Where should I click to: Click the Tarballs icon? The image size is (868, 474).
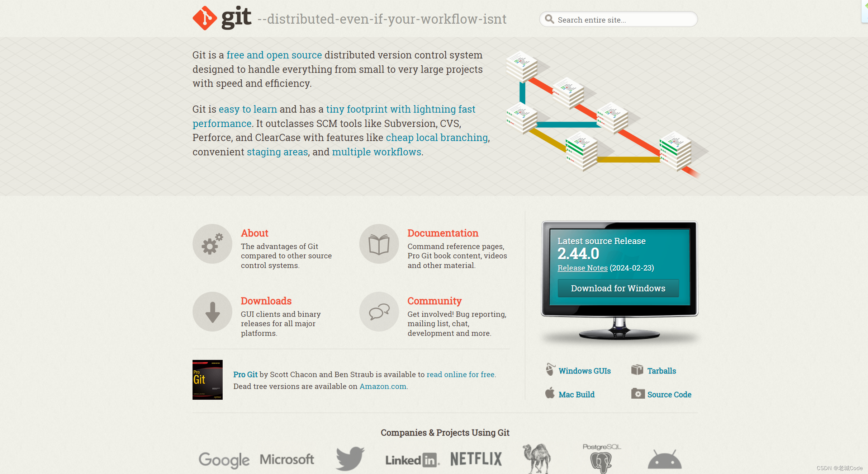637,370
